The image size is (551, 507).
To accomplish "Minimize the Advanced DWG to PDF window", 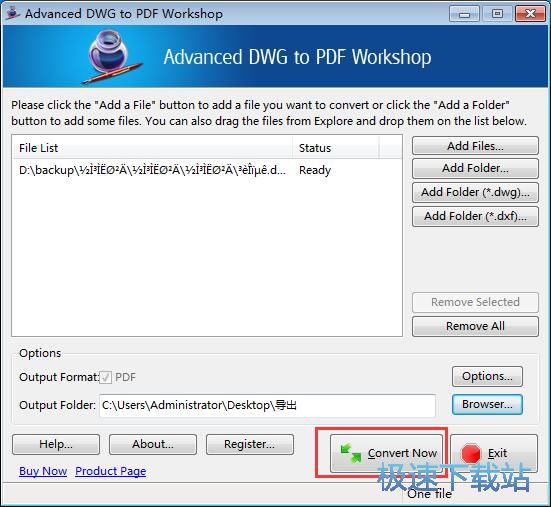I will (464, 14).
